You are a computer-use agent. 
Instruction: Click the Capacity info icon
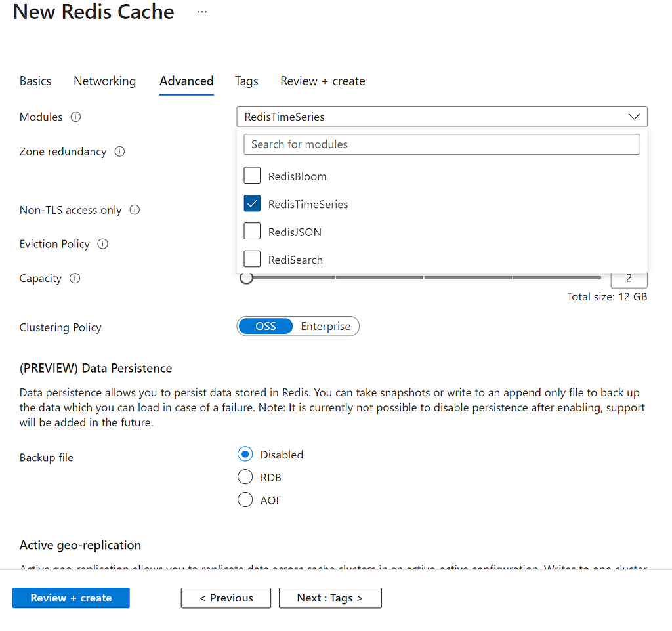tap(74, 278)
